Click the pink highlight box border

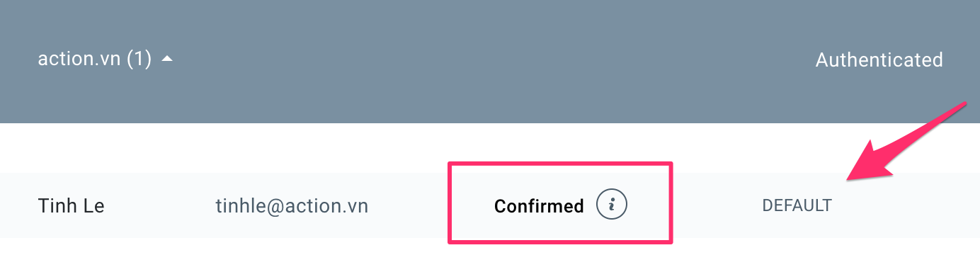coord(559,164)
